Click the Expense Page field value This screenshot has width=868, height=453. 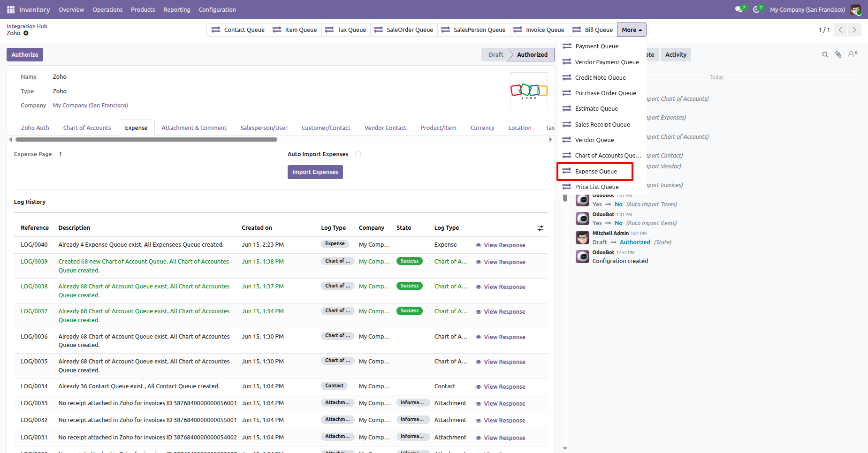[x=61, y=154]
